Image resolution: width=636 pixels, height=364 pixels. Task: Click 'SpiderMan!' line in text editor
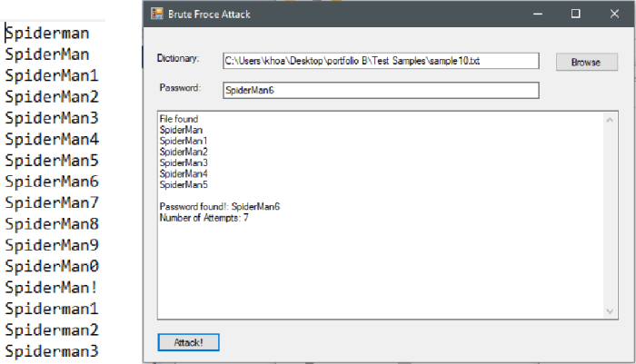(51, 288)
